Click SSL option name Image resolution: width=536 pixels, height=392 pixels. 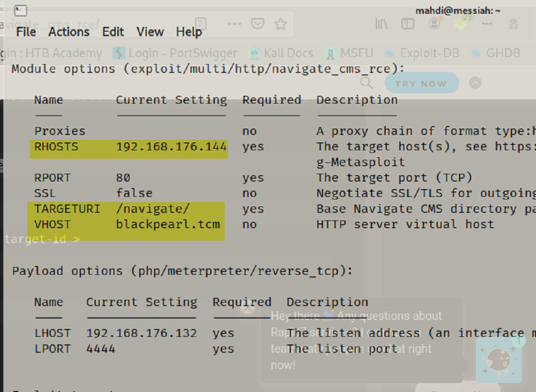(45, 194)
